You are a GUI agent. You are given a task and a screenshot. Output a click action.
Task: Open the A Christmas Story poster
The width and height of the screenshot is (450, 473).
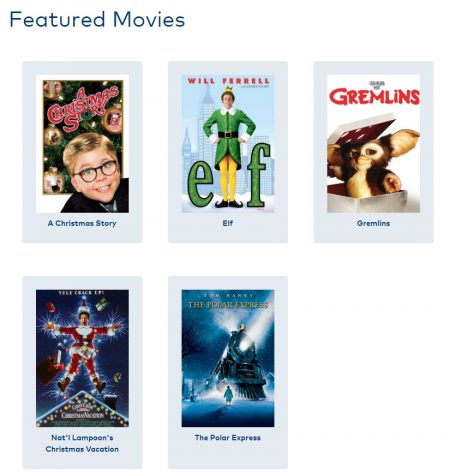point(82,144)
